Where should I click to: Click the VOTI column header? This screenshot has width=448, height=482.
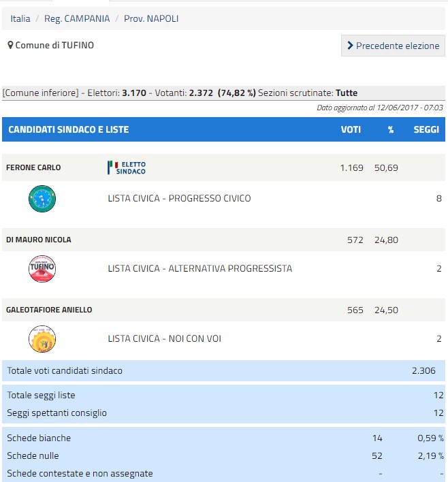pos(351,129)
